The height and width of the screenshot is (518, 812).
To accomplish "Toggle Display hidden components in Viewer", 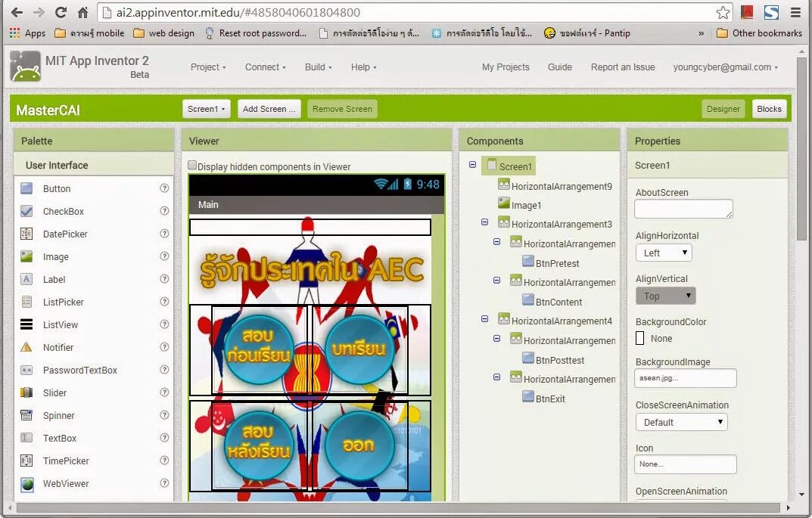I will [x=192, y=165].
